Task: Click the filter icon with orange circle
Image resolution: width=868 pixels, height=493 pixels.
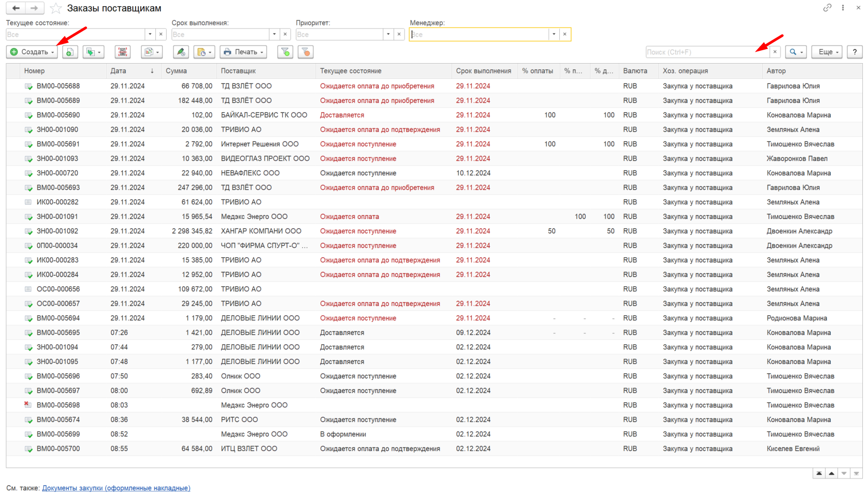Action: click(x=306, y=52)
